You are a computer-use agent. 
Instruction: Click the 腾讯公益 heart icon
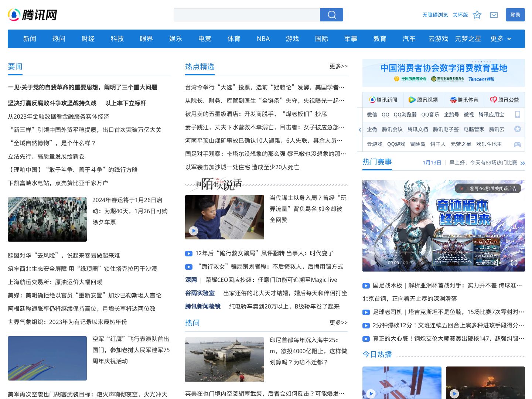493,100
